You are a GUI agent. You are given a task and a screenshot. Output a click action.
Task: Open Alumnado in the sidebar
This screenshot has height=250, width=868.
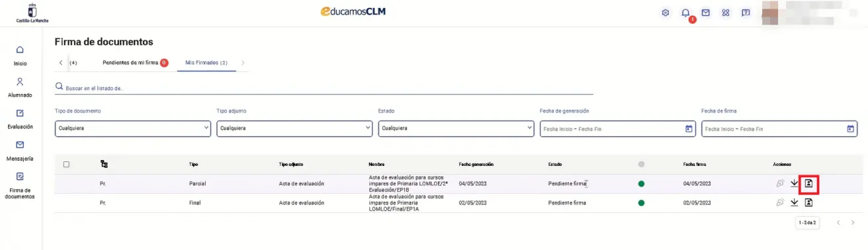pyautogui.click(x=20, y=87)
